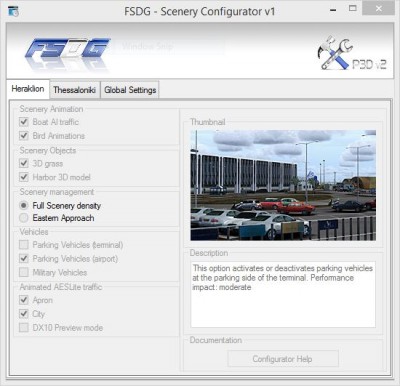Enable DX10 Preview mode checkbox
The image size is (400, 386).
click(24, 328)
